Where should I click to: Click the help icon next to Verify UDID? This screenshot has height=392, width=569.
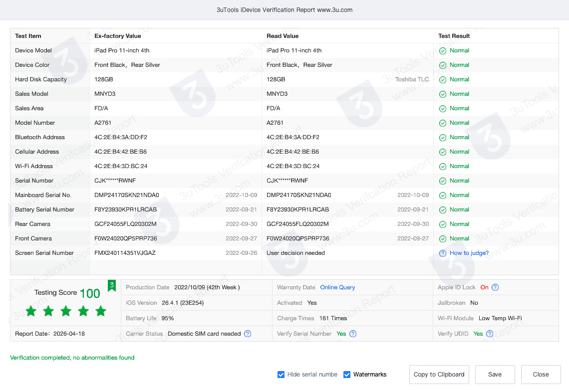click(490, 334)
